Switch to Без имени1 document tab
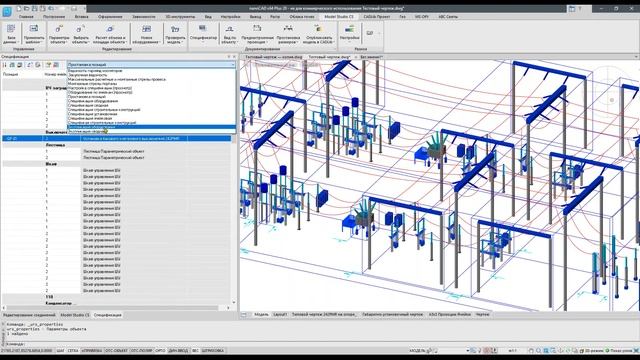This screenshot has height=360, width=640. (371, 57)
